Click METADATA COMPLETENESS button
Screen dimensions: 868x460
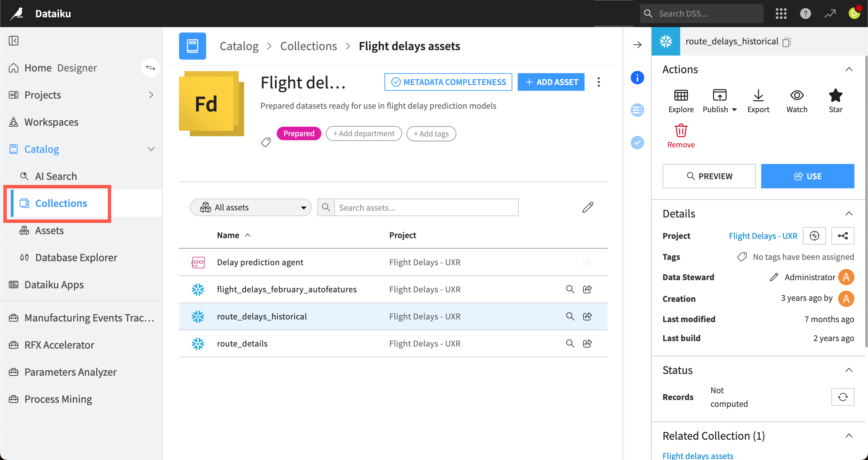448,82
